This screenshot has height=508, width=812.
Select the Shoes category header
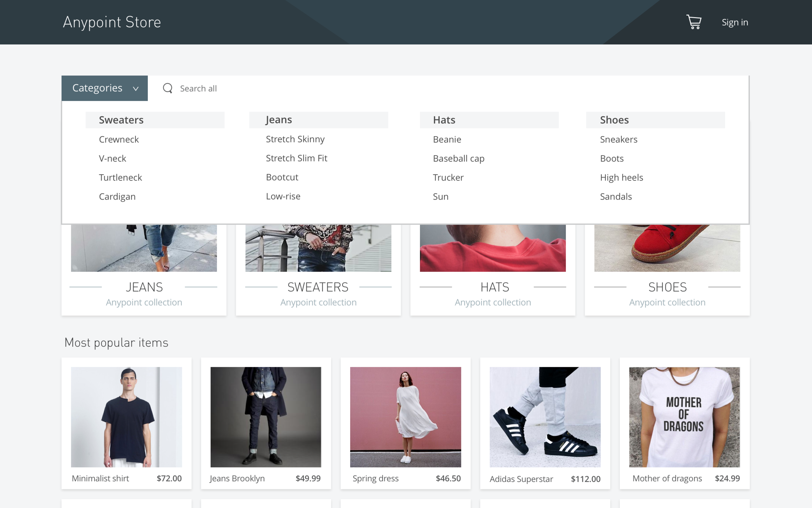(x=655, y=120)
